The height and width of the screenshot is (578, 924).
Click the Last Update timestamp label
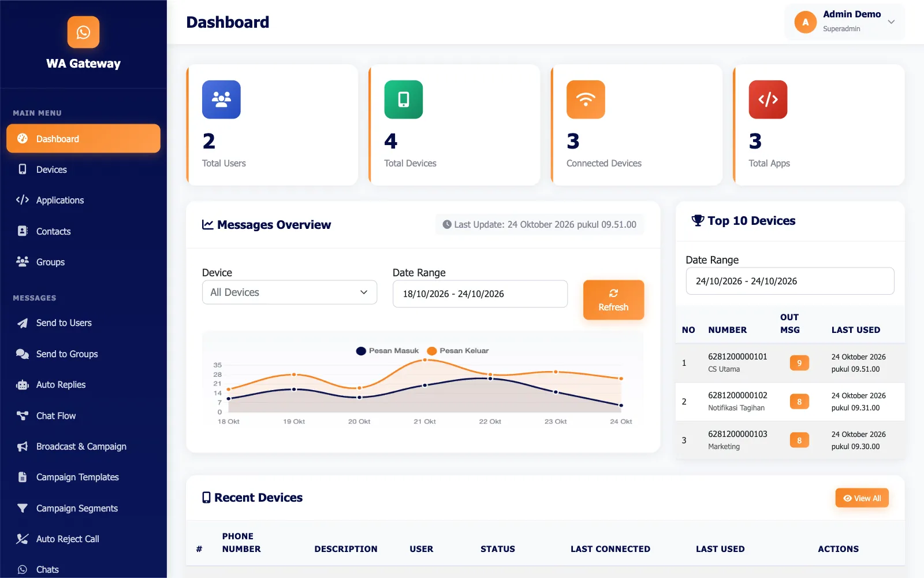click(x=539, y=224)
